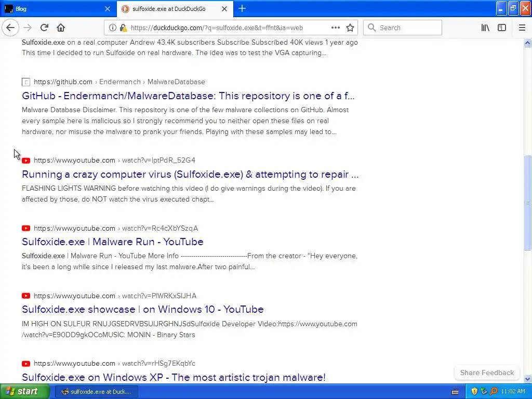Click the search magnifier icon in the Search box
This screenshot has width=532, height=399.
(372, 28)
